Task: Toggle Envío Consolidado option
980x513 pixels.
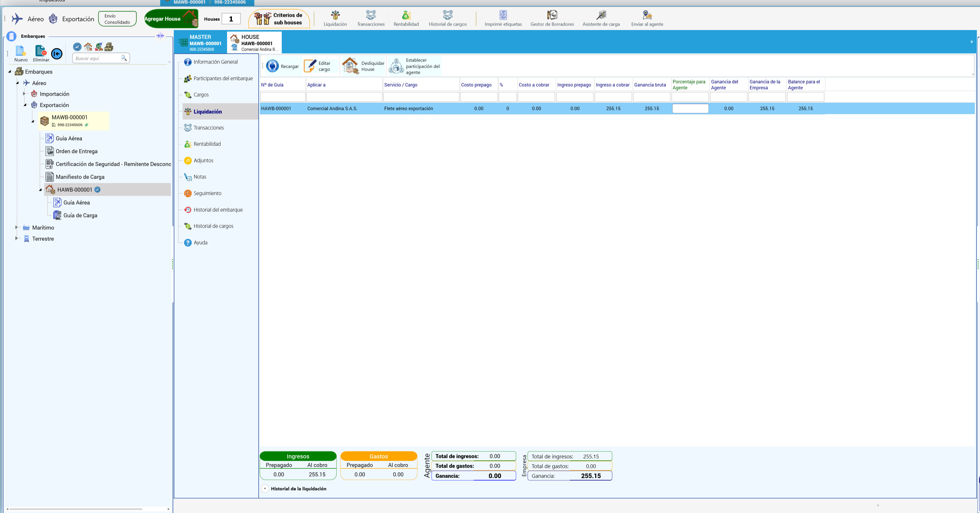Action: tap(117, 19)
